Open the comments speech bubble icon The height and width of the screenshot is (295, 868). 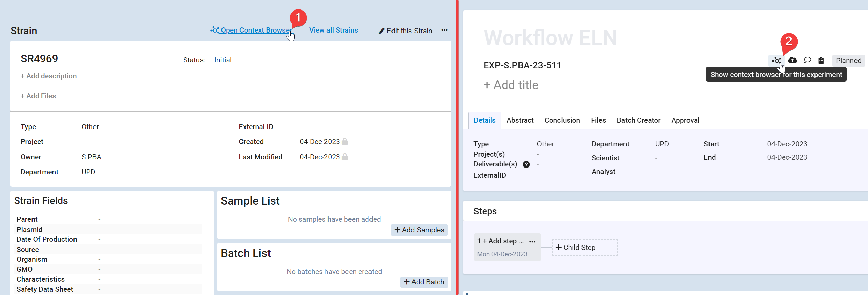[807, 60]
